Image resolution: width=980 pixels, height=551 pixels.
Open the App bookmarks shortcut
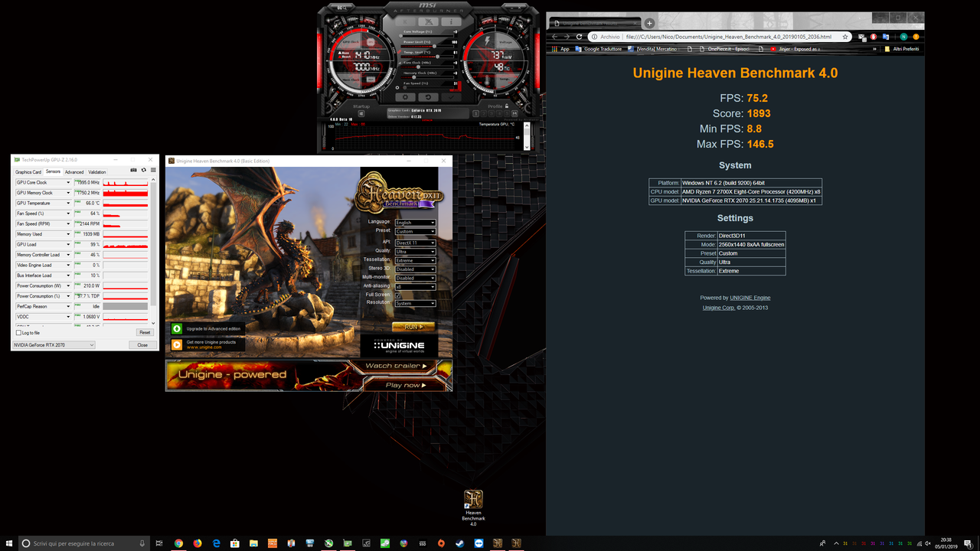point(560,49)
